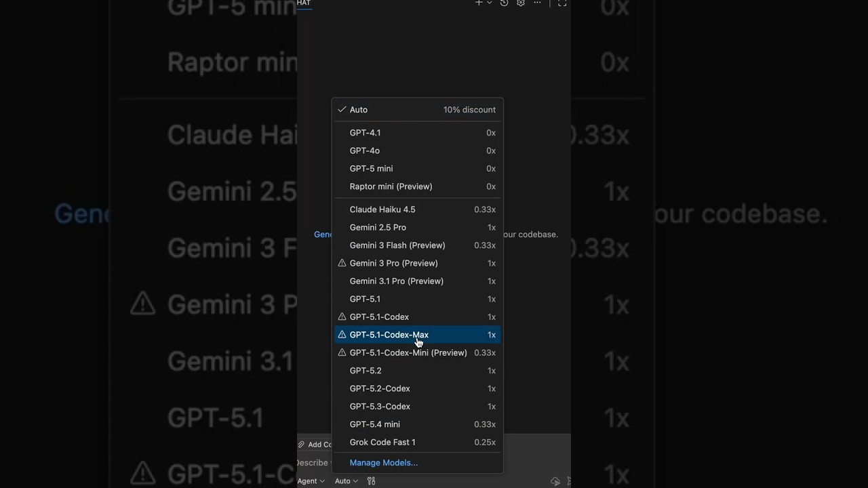Pick Gemini 3 Flash (Preview)
The width and height of the screenshot is (868, 488).
coord(418,245)
